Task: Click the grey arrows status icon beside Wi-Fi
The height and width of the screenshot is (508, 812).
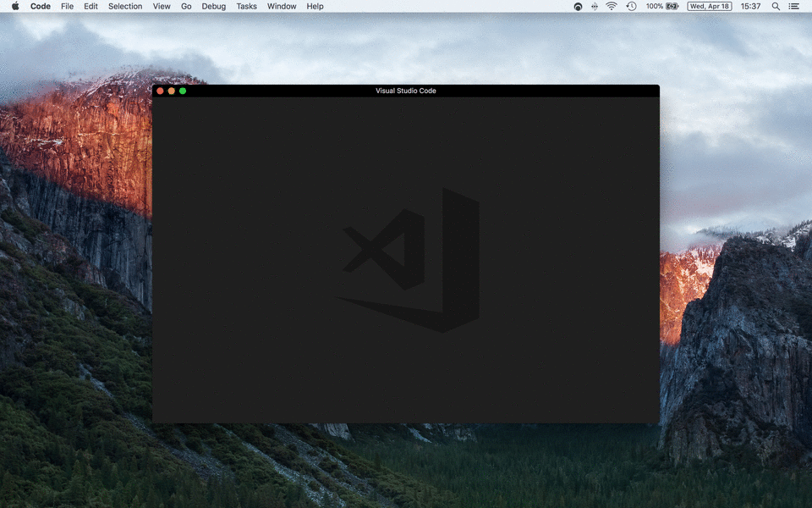Action: (x=595, y=6)
